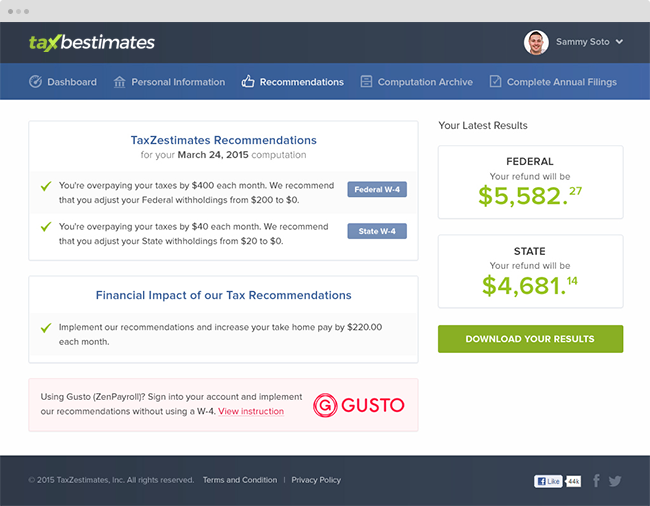Click the checkmark beside State withholdings recommendation
The width and height of the screenshot is (650, 506).
pos(46,227)
